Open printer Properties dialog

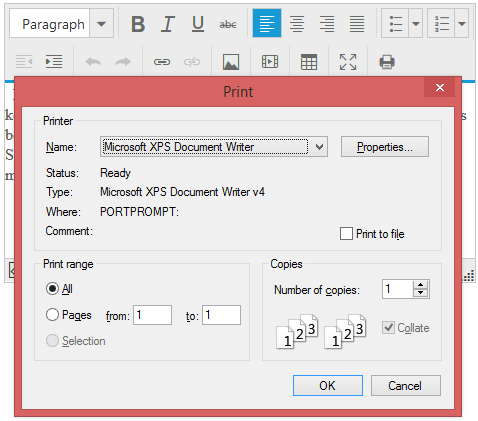click(385, 147)
